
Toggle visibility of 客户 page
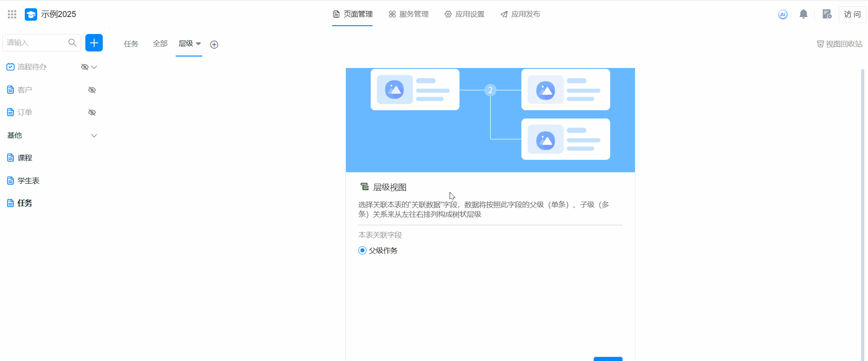point(92,90)
